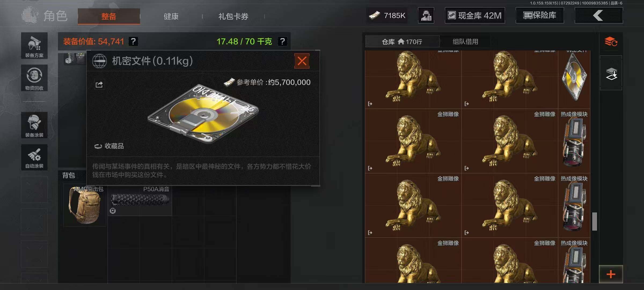
Task: Switch to 组队借用 tab
Action: tap(465, 42)
